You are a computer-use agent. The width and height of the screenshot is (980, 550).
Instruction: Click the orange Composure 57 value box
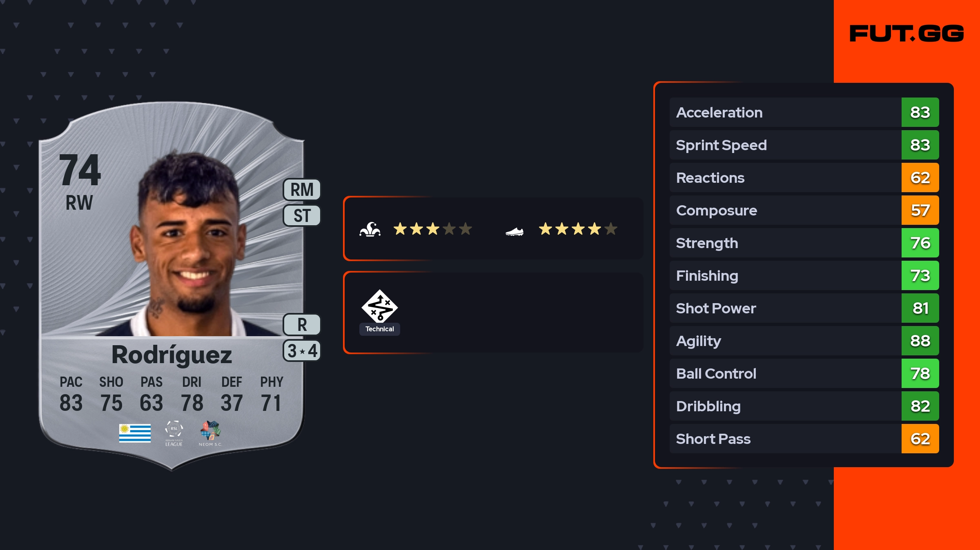tap(920, 210)
